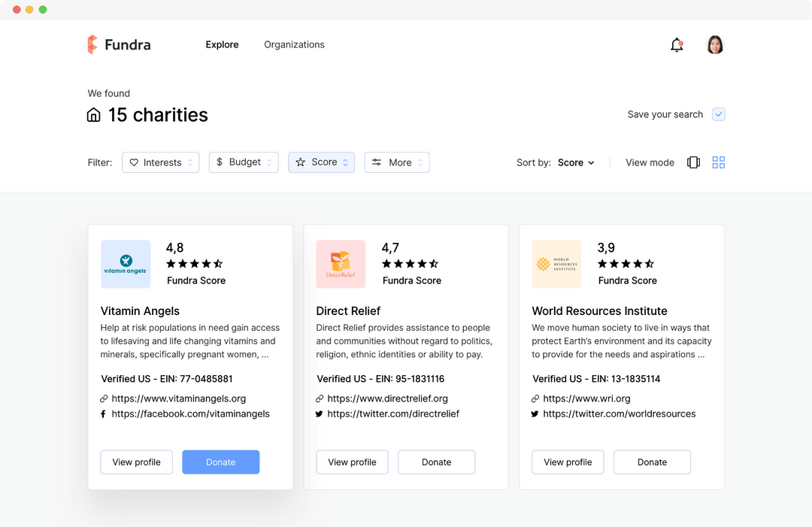Click Twitter icon for Direct Relief
The image size is (812, 527).
[x=319, y=414]
